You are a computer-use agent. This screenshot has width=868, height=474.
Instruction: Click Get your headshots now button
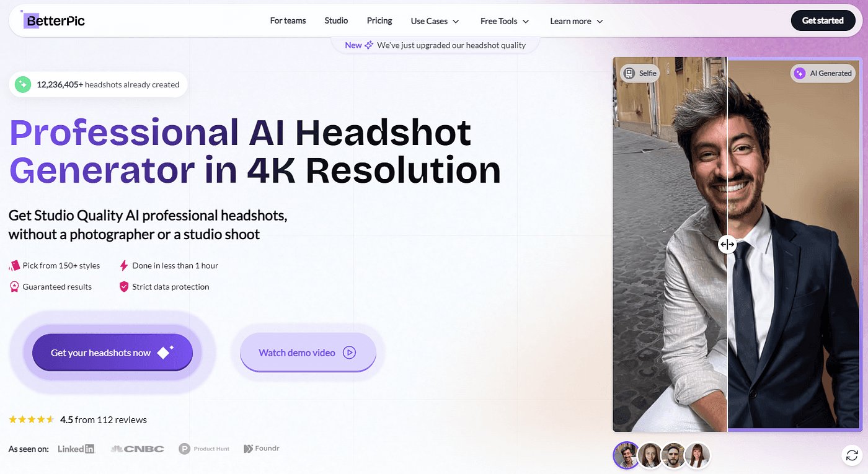click(112, 353)
